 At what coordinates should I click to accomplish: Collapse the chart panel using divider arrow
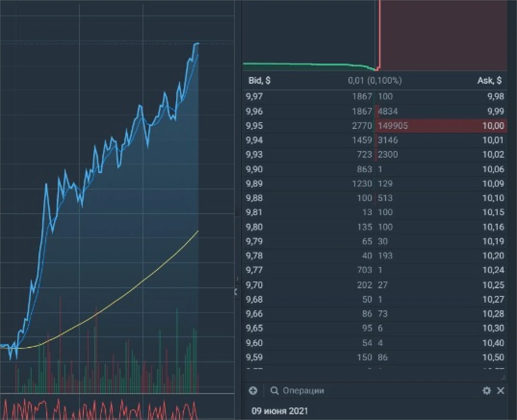(236, 291)
